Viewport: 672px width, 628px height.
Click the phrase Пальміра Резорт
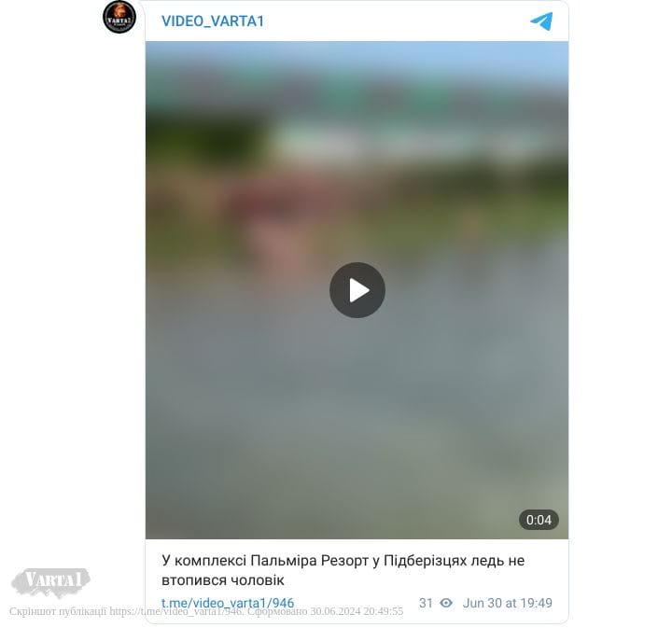(x=310, y=560)
